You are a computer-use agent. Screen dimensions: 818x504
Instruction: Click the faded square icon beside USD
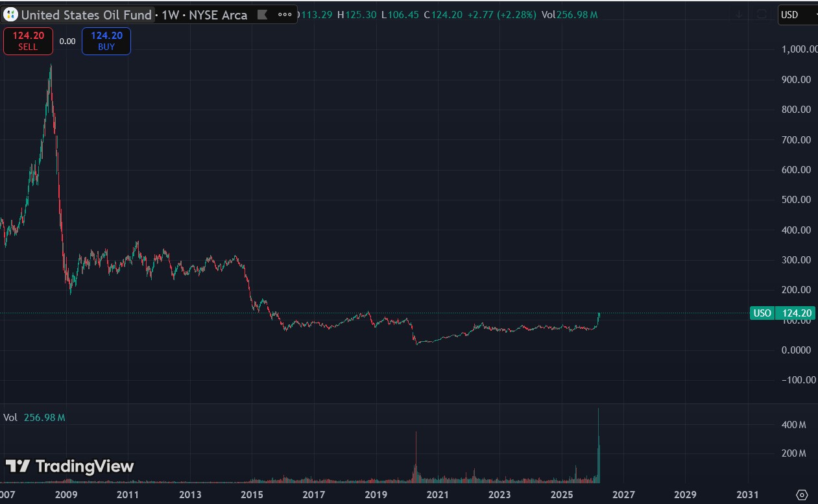point(762,15)
